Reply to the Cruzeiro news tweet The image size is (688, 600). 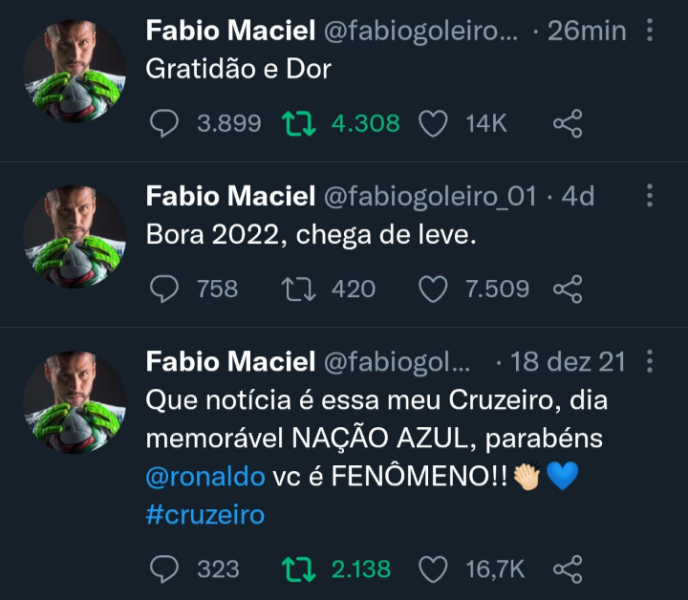click(164, 569)
